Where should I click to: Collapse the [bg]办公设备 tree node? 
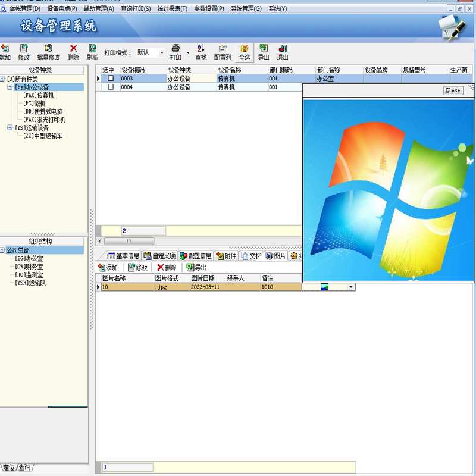tap(10, 87)
